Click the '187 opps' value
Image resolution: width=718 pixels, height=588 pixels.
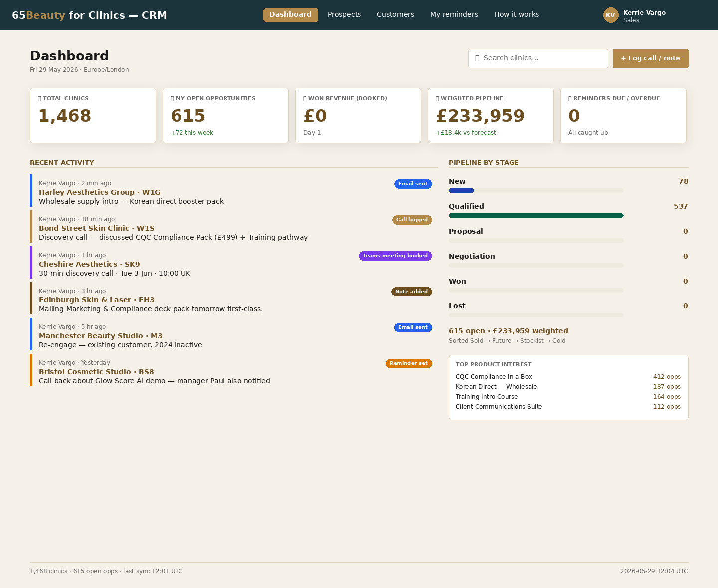tap(667, 387)
